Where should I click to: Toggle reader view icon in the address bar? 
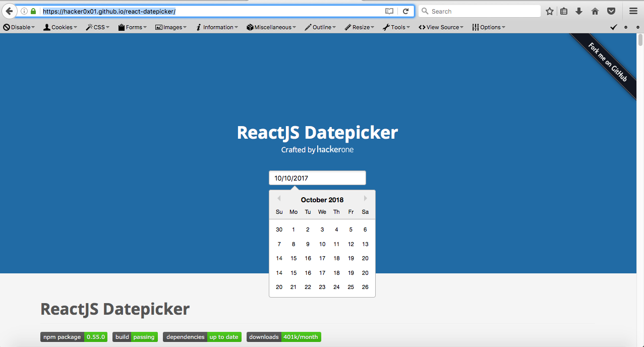click(389, 11)
